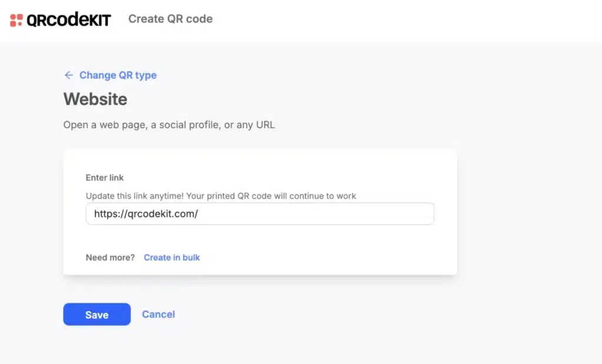Screen dimensions: 602x364
Task: Click the update link anytime hint text
Action: [221, 196]
